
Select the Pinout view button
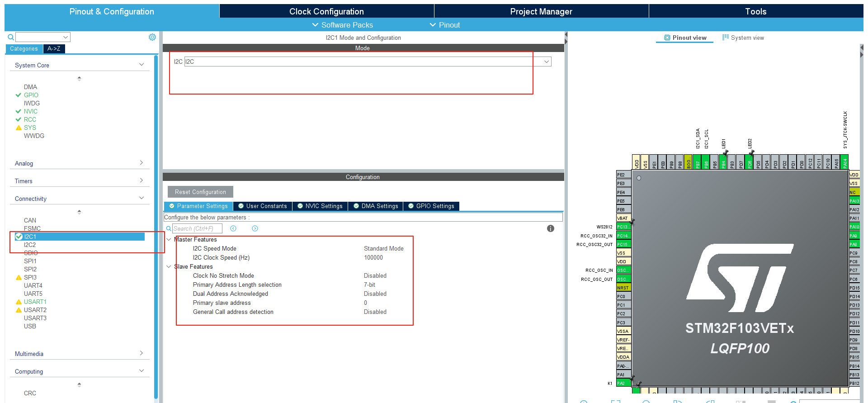[x=685, y=38]
